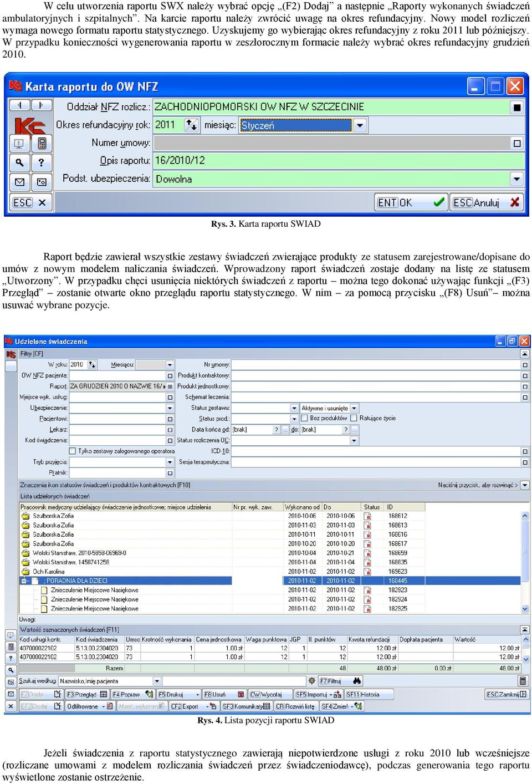The width and height of the screenshot is (532, 784).
Task: Click F8 Usuń button
Action: (224, 694)
